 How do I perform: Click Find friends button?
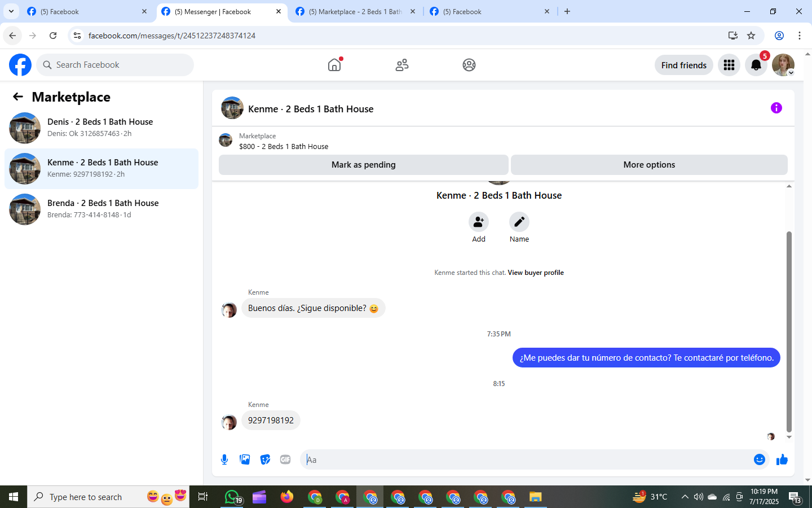684,65
